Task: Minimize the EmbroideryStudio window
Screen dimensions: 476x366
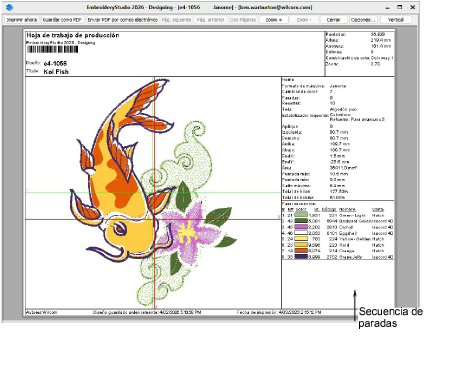Action: coord(387,7)
